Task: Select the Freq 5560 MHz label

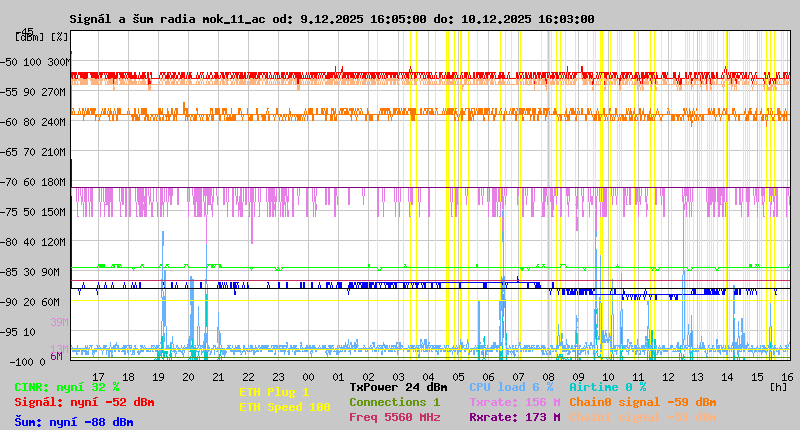Action: 394,417
